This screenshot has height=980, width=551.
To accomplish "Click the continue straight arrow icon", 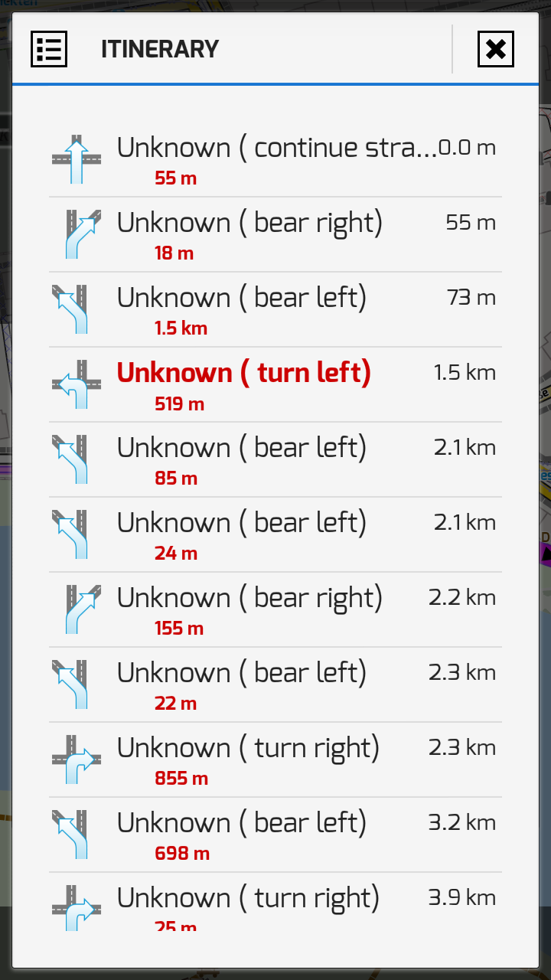I will click(x=76, y=159).
